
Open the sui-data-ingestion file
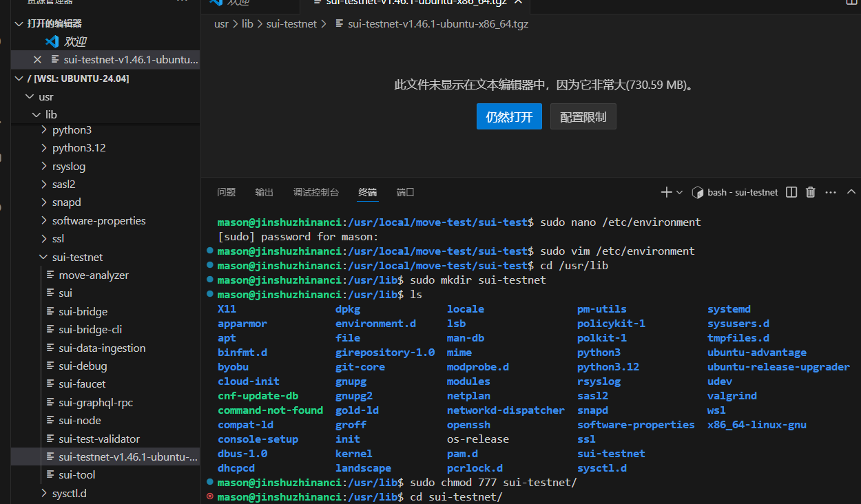coord(102,348)
